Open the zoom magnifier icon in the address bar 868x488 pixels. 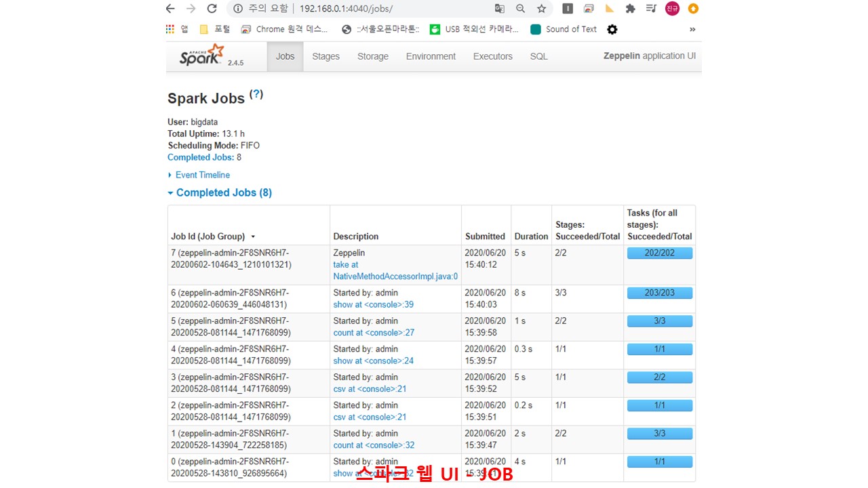click(x=520, y=9)
